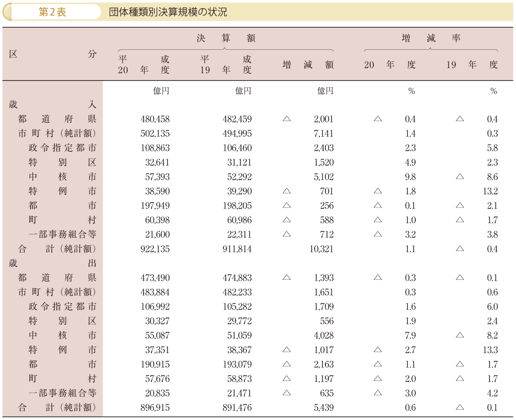Viewport: 516px width, 420px height.
Task: Select the total 891,476
Action: click(237, 408)
